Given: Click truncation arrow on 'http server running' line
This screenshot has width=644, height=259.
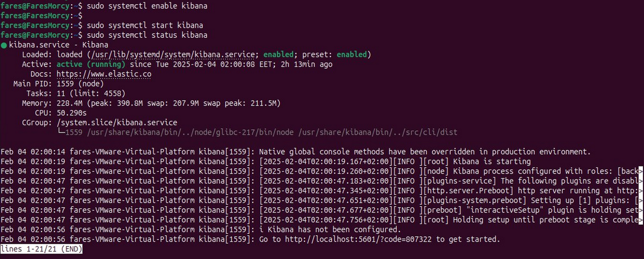Looking at the screenshot, I should tap(641, 190).
